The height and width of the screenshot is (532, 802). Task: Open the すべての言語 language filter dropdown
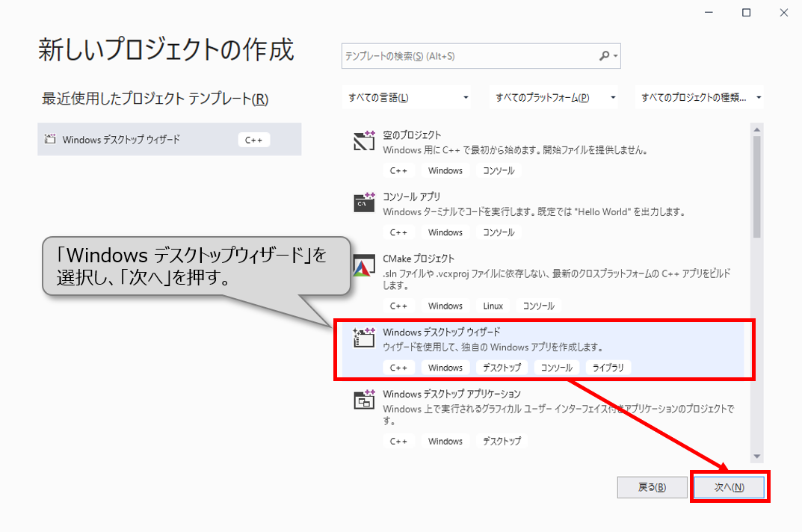(x=407, y=97)
